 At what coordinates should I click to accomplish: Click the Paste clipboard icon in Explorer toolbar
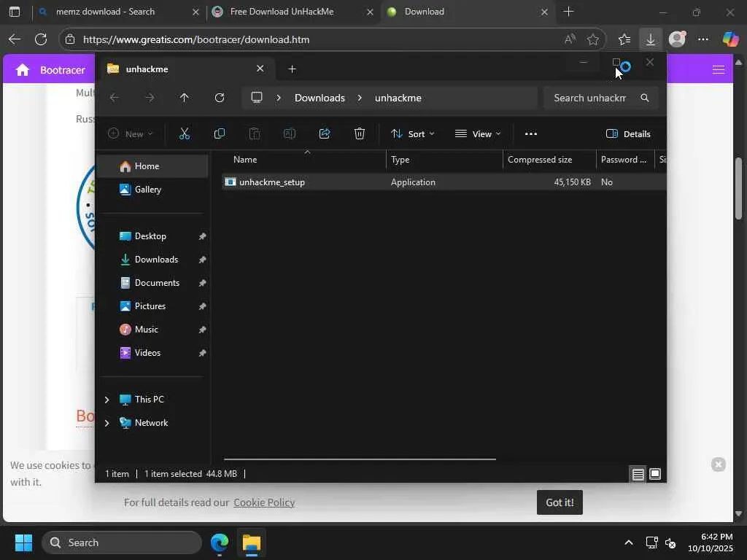pyautogui.click(x=255, y=134)
